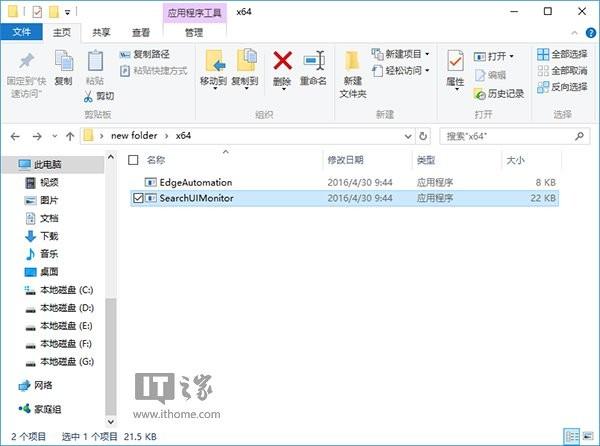The width and height of the screenshot is (600, 446).
Task: Click the New folder (新建文件夹) icon
Action: click(x=352, y=61)
